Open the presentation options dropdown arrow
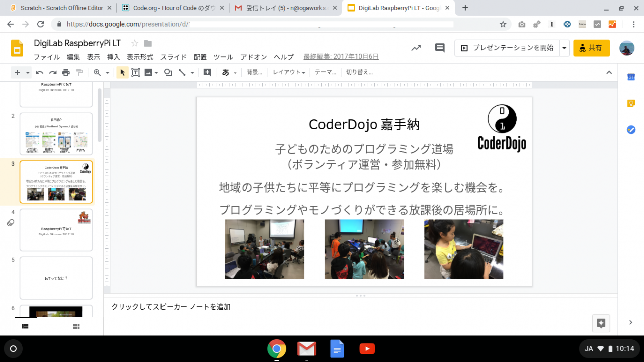 [565, 48]
